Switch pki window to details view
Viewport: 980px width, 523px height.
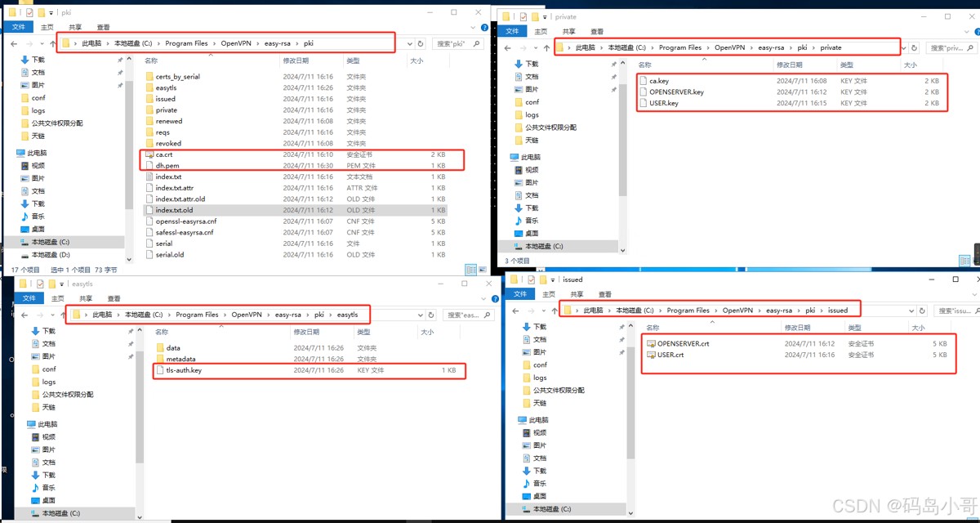click(470, 270)
